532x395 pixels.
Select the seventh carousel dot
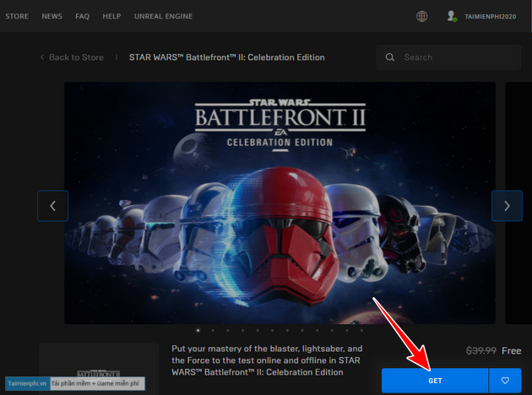tap(287, 330)
